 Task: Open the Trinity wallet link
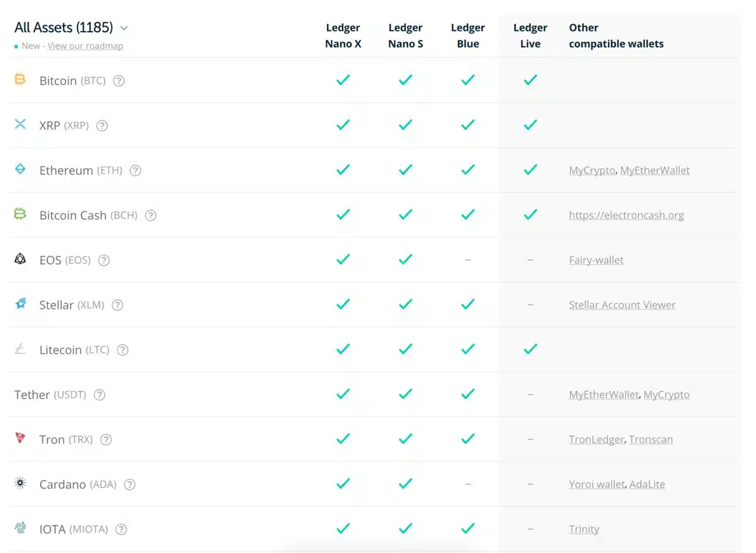point(584,529)
